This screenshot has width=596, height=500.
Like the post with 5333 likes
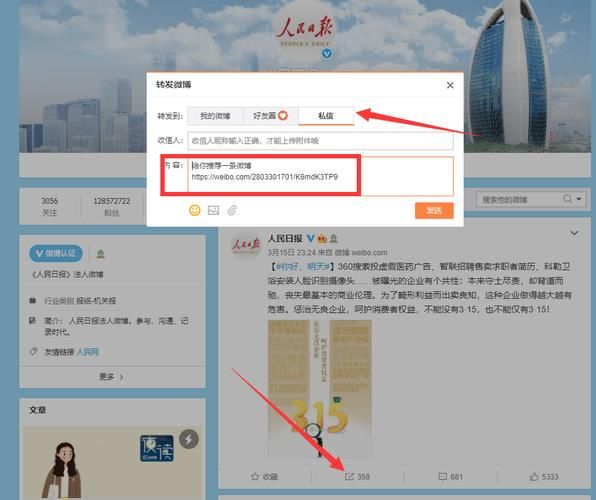(x=544, y=476)
